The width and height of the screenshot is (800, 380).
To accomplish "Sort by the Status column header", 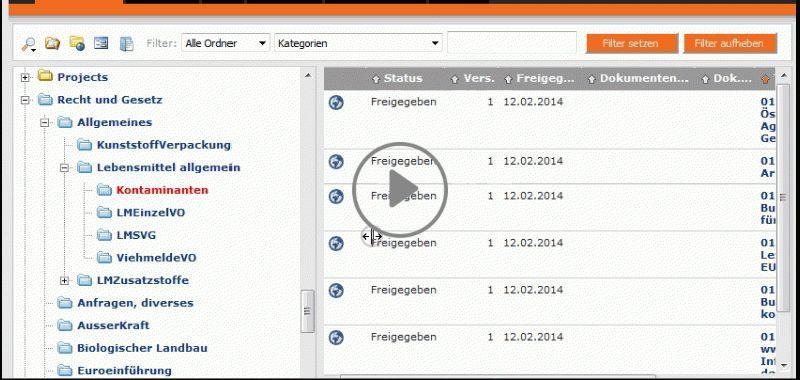I will (x=397, y=79).
